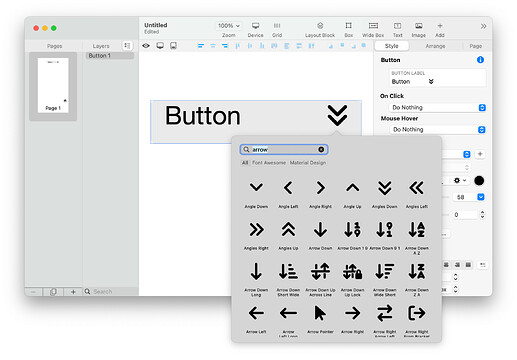This screenshot has height=360, width=517.
Task: Select the Arrow Down Up Lock icon
Action: 352,271
